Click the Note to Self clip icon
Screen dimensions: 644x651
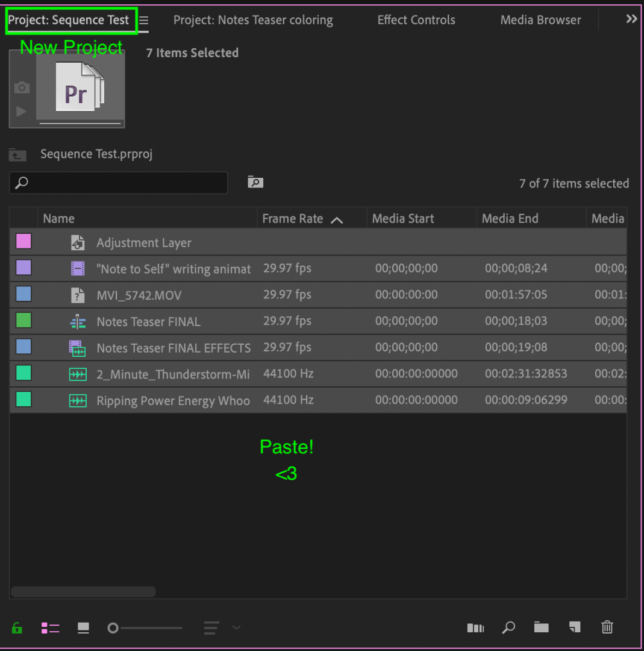click(x=78, y=269)
